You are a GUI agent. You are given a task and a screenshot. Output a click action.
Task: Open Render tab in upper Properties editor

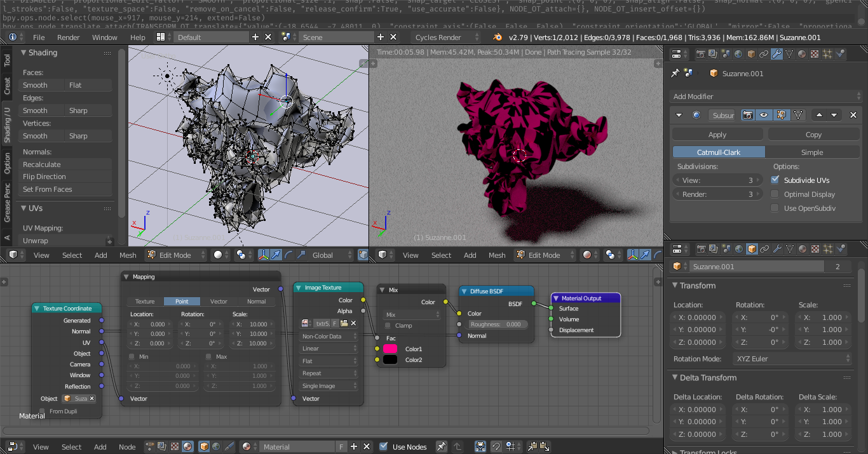[701, 54]
